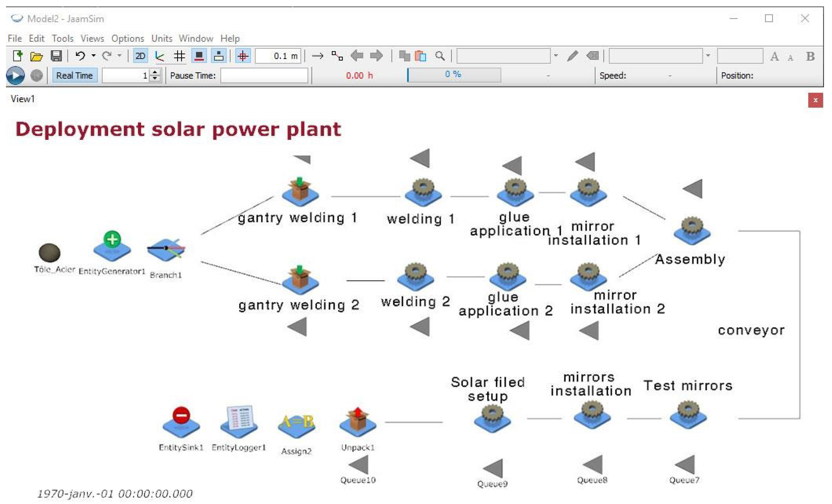Toggle the XYZ axes display
The width and height of the screenshot is (832, 504).
pyautogui.click(x=160, y=56)
